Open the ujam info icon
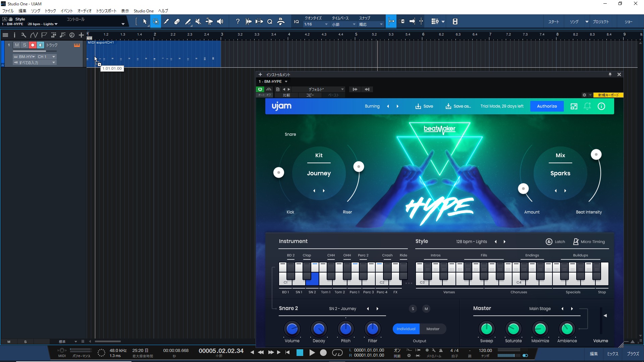The height and width of the screenshot is (362, 644). pyautogui.click(x=601, y=106)
